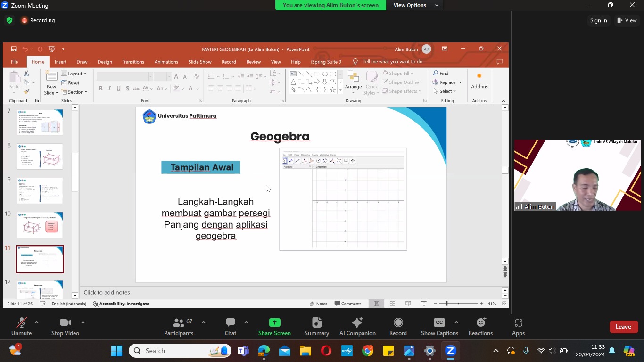The width and height of the screenshot is (644, 362).
Task: Click Sign in at top right
Action: [598, 20]
